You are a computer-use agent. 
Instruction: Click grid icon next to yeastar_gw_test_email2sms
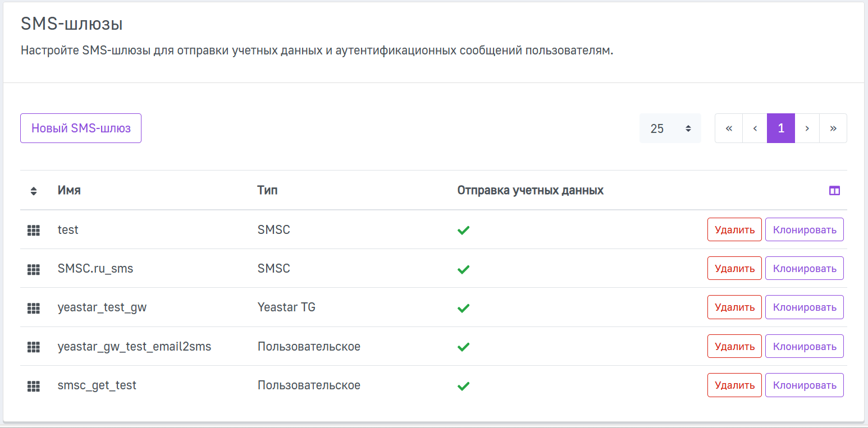pyautogui.click(x=34, y=347)
